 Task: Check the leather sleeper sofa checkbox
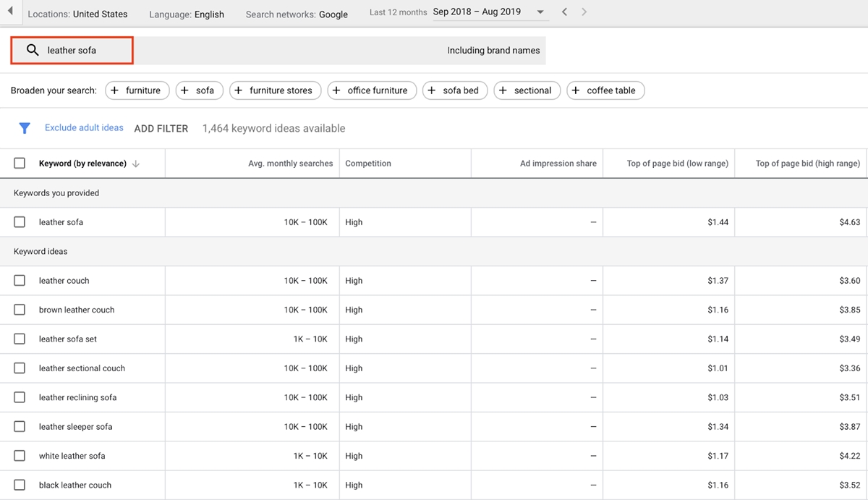(20, 427)
